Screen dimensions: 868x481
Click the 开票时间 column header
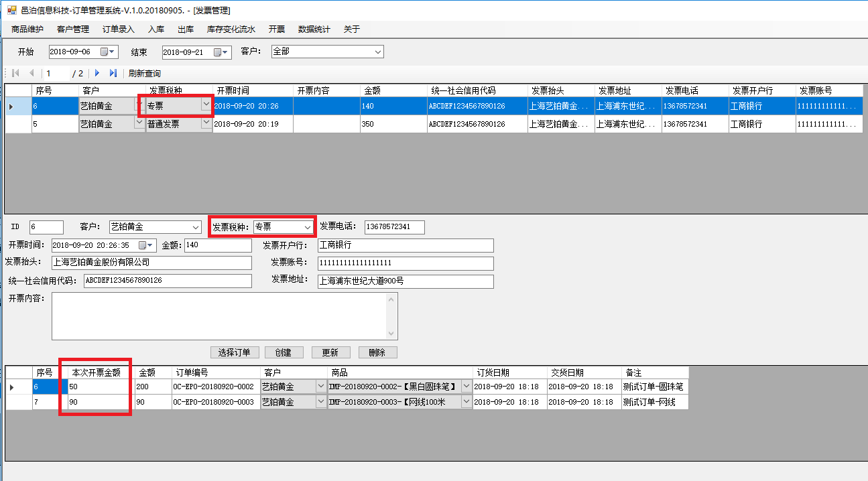pos(253,90)
